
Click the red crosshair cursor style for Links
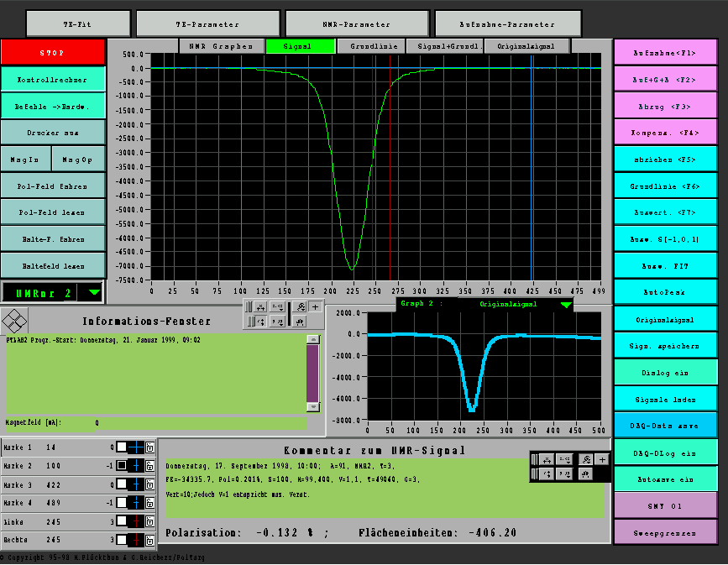point(135,521)
